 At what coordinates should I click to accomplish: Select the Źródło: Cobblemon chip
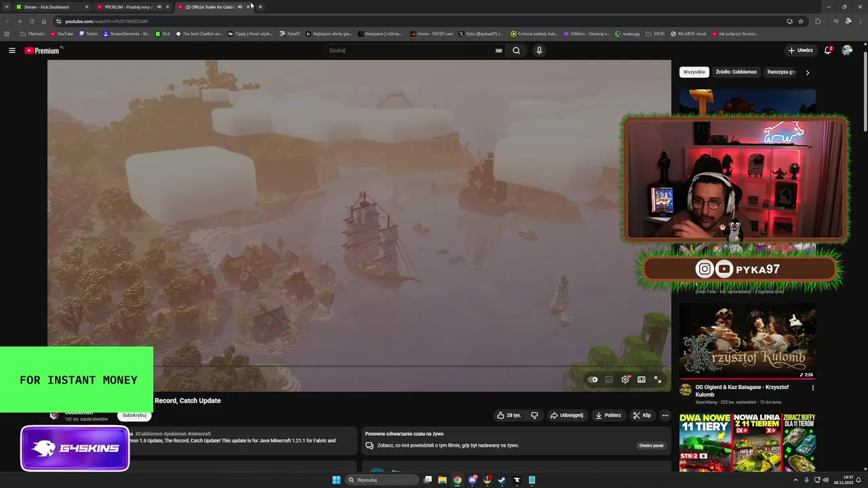pyautogui.click(x=736, y=72)
